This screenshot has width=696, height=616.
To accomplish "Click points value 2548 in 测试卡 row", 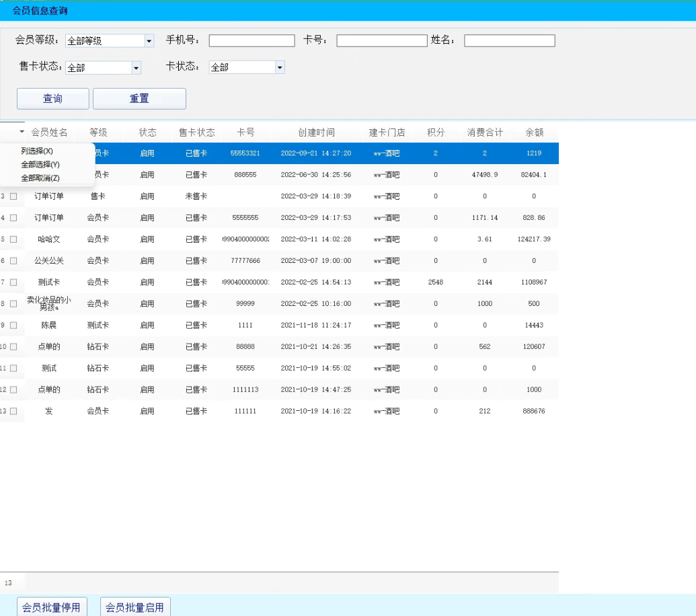I will [436, 282].
